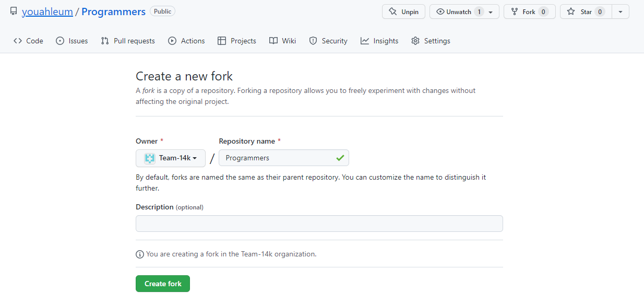Open the Security tab
This screenshot has width=644, height=305.
[328, 41]
